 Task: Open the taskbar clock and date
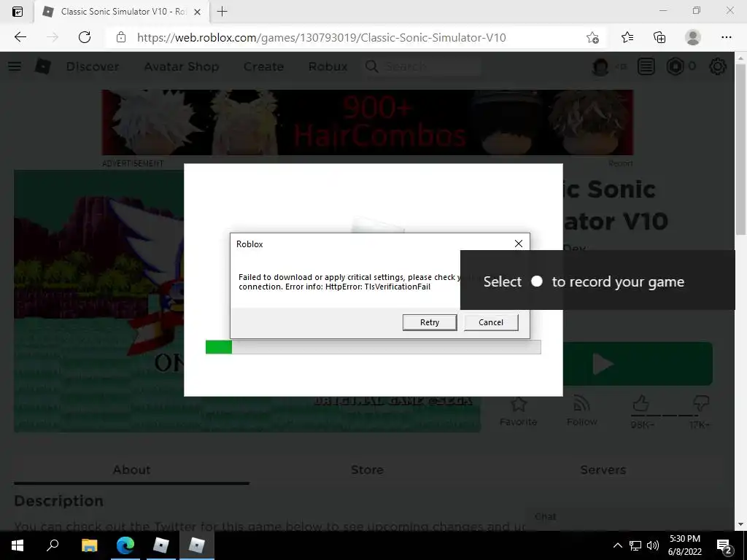tap(684, 545)
